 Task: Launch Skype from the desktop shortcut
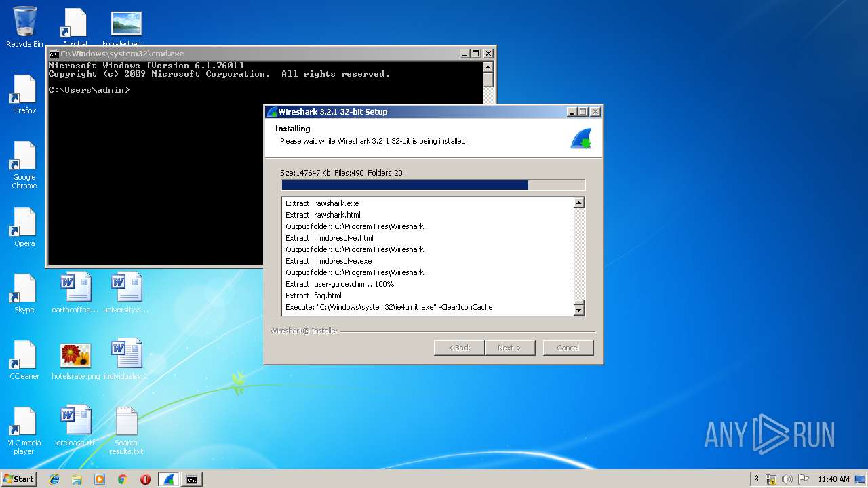tap(24, 293)
